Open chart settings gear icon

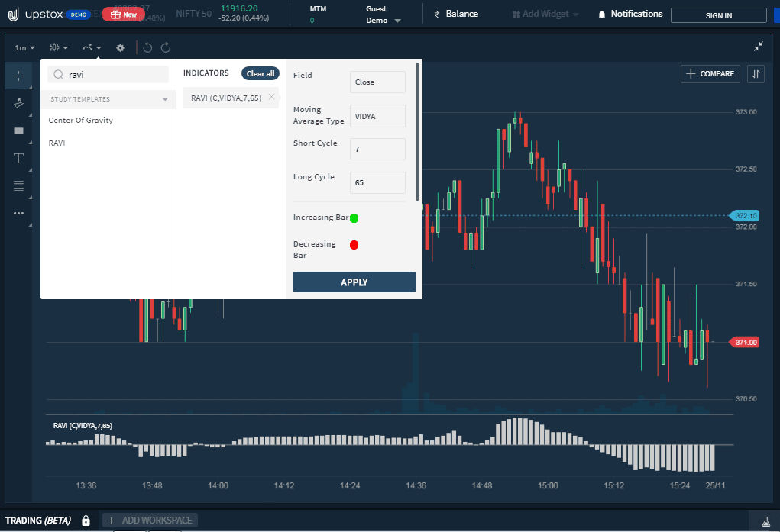[x=120, y=48]
